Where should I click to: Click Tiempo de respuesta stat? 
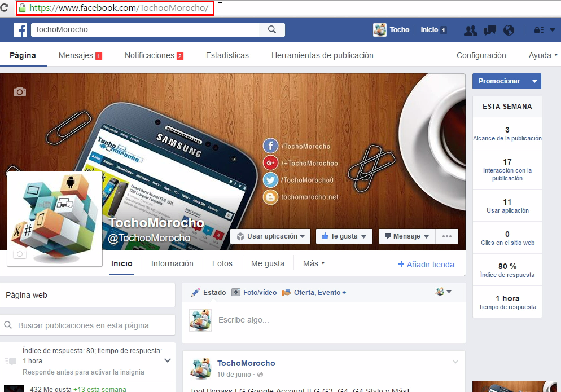coord(507,302)
